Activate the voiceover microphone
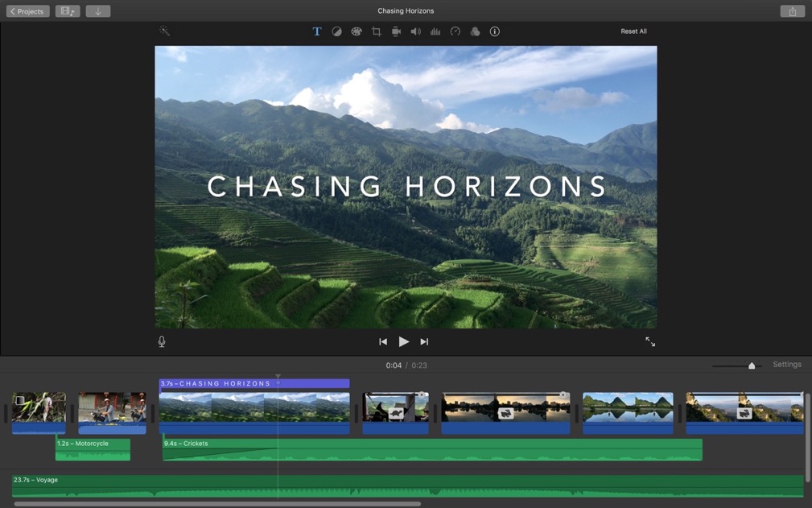This screenshot has width=812, height=508. 161,341
